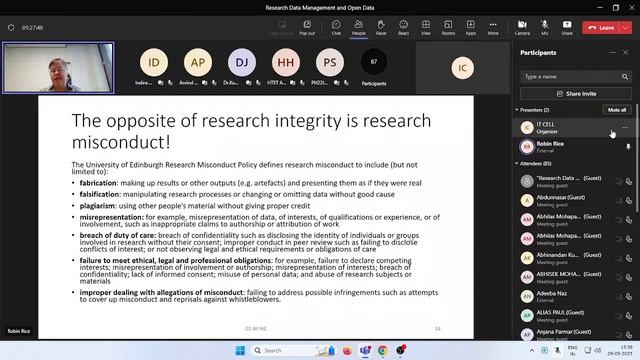This screenshot has width=640, height=360.
Task: Change the meeting View layout
Action: click(426, 28)
